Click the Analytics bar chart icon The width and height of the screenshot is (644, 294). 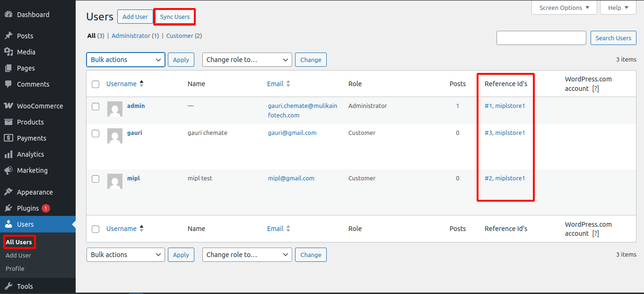point(8,154)
